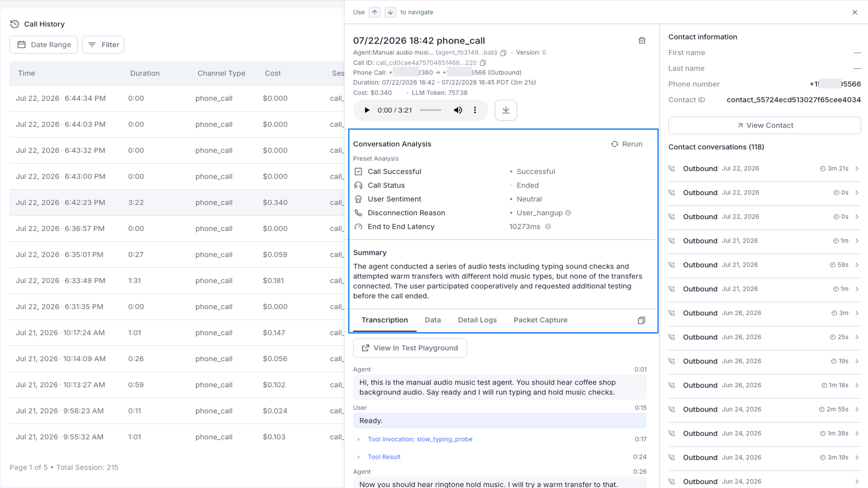Click the Cost column header
This screenshot has height=488, width=868.
tap(273, 73)
